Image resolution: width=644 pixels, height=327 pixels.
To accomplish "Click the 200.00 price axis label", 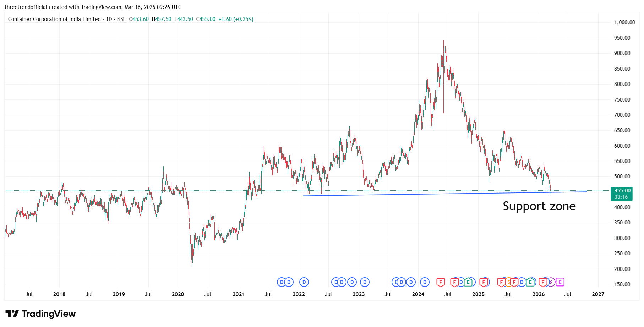I will (x=622, y=269).
